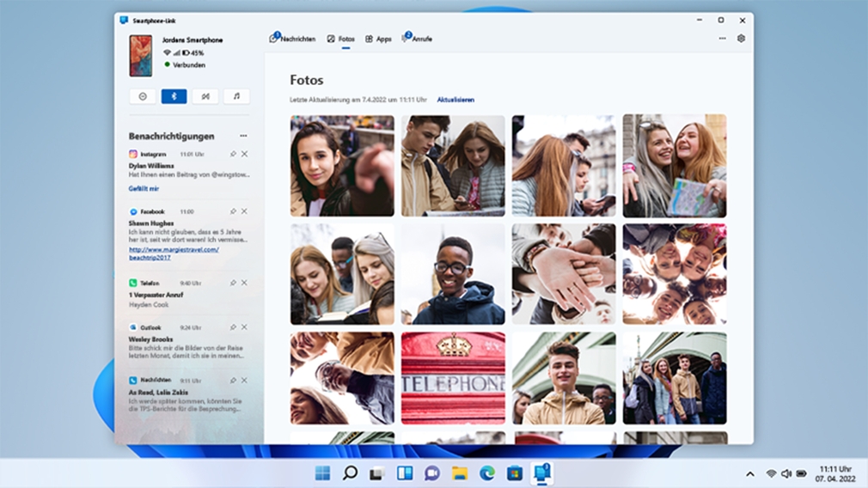Screen dimensions: 868x488
Task: Turn off Bluetooth toggle button
Action: tap(174, 97)
